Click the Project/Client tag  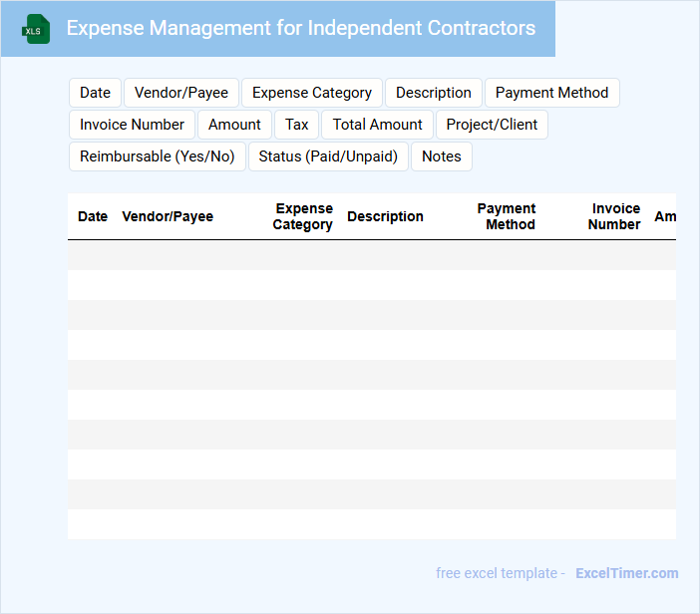pos(492,125)
